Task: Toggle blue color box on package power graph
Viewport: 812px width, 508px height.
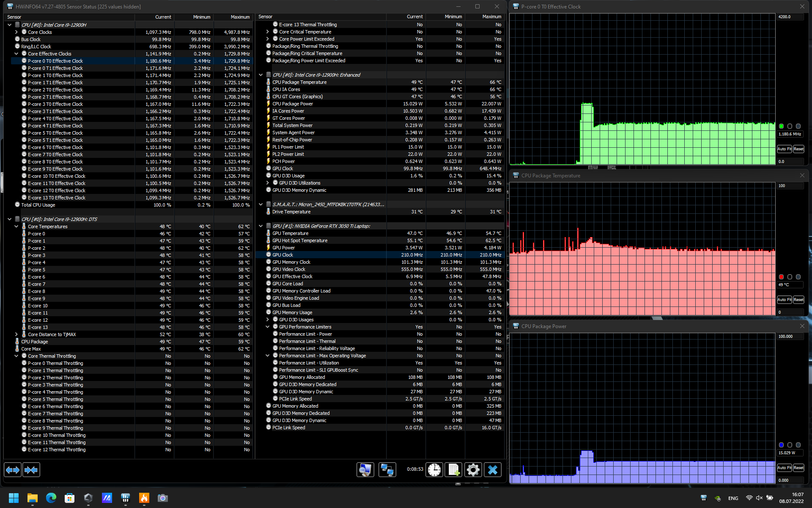Action: click(x=781, y=445)
